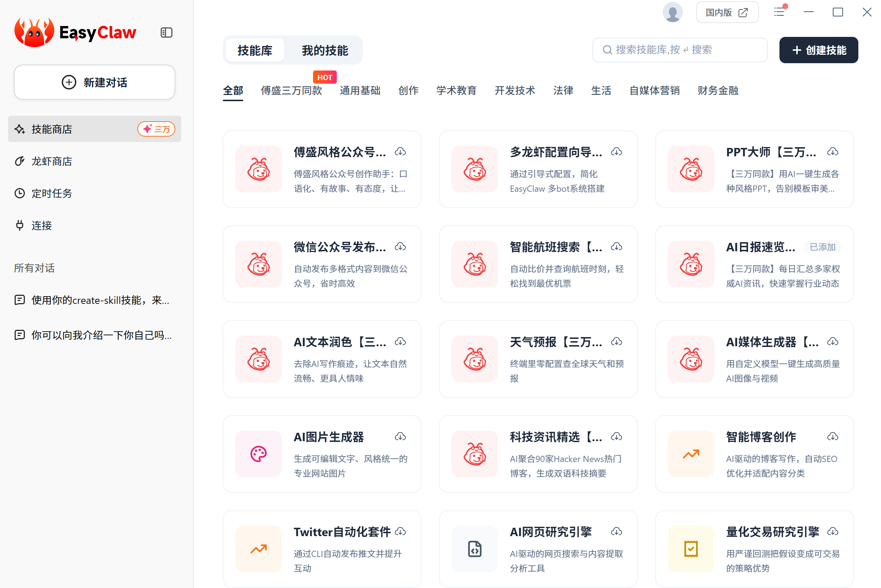The width and height of the screenshot is (881, 588).
Task: Click the search skills input field
Action: pyautogui.click(x=680, y=50)
